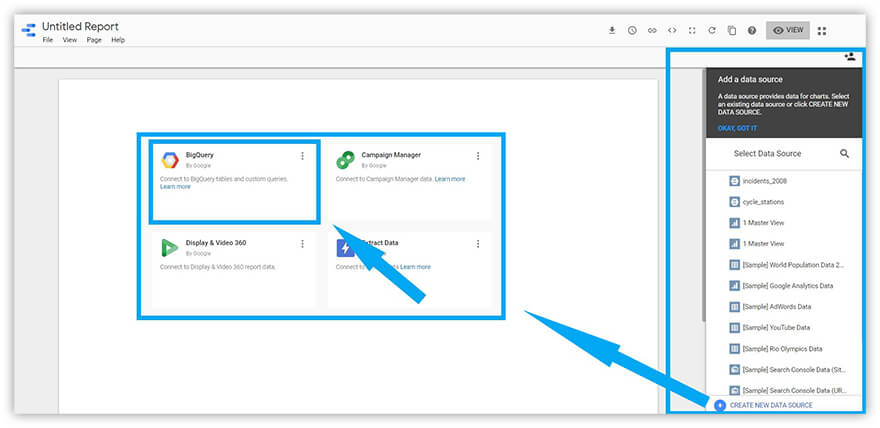This screenshot has height=428, width=880.
Task: Open the help question mark icon
Action: pyautogui.click(x=752, y=30)
